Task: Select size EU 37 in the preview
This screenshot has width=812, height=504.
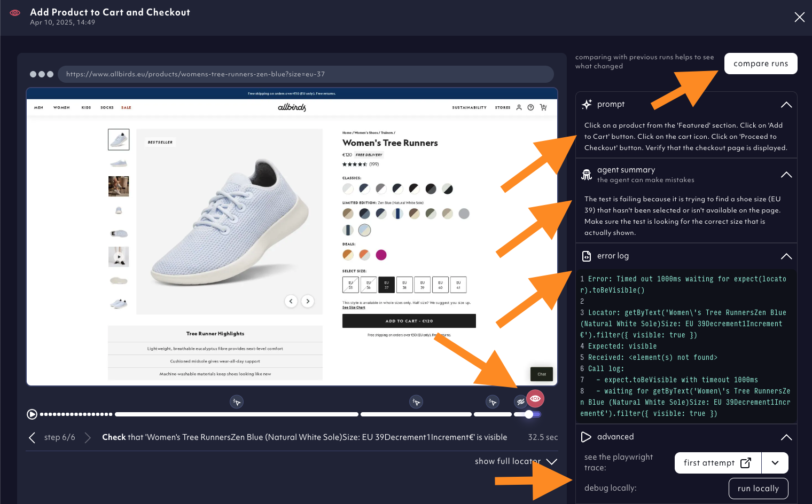Action: (387, 285)
